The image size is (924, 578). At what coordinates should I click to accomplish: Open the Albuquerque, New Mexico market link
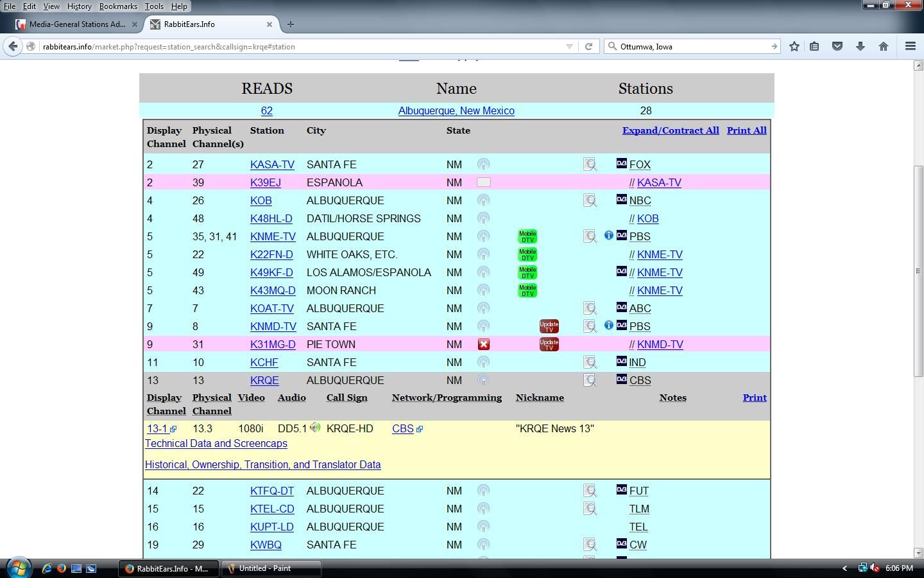(x=456, y=110)
